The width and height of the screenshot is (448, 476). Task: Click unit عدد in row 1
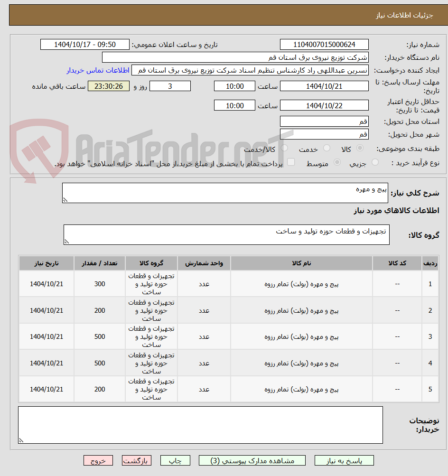point(204,284)
